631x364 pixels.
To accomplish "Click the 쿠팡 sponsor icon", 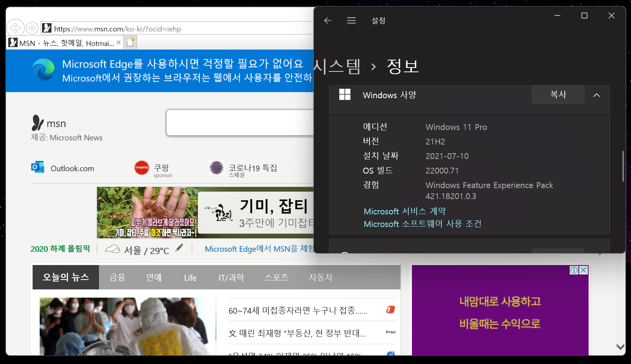I will click(x=142, y=168).
